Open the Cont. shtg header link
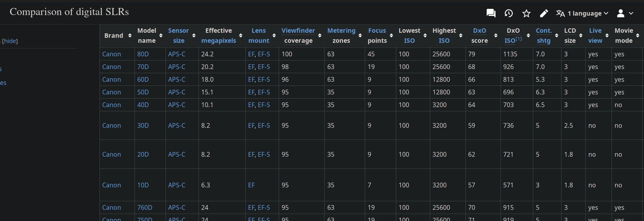Viewport: 644px width, 221px height. 544,35
